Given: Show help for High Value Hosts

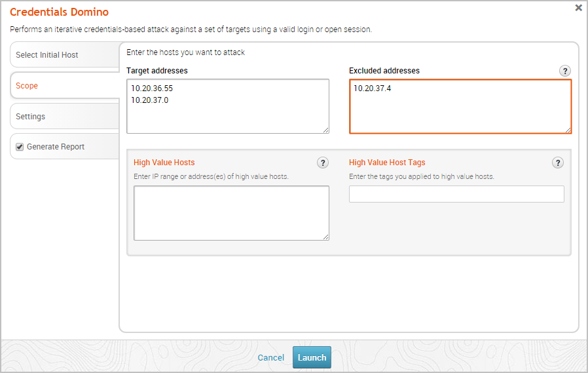Looking at the screenshot, I should pyautogui.click(x=322, y=163).
